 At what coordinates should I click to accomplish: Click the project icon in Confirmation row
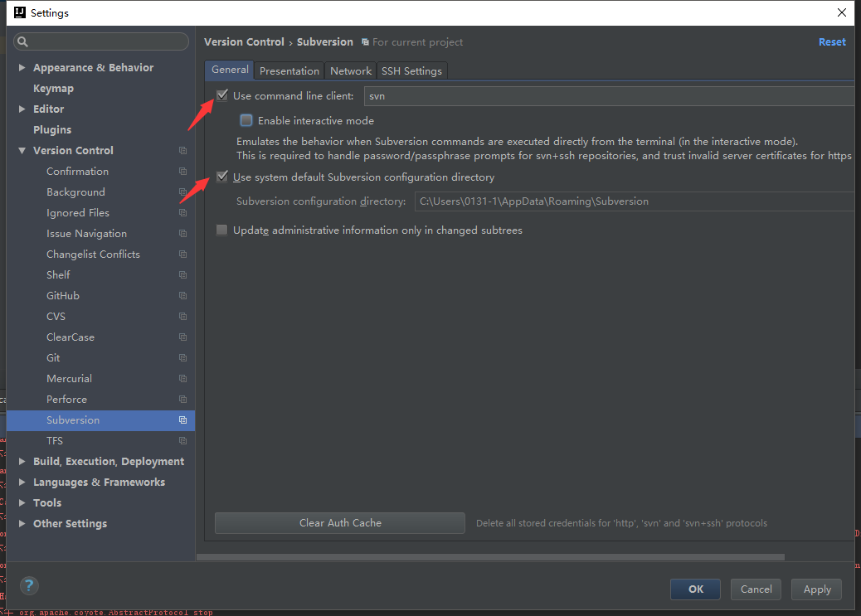click(x=182, y=172)
